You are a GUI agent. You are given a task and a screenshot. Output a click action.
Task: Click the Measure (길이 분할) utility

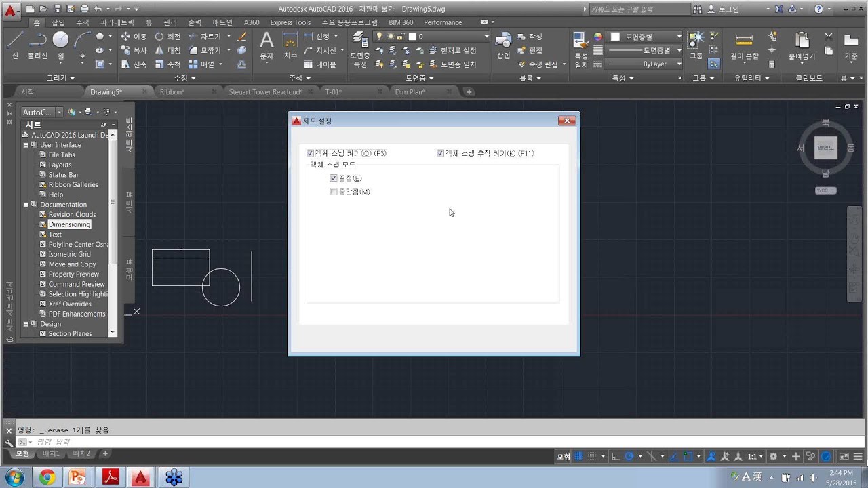click(744, 45)
